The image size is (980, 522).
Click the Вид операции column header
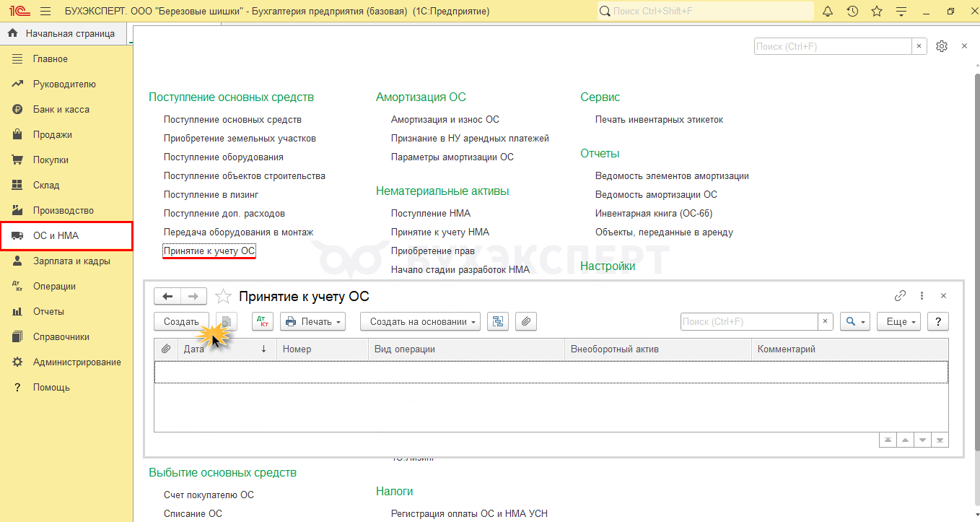pos(466,349)
